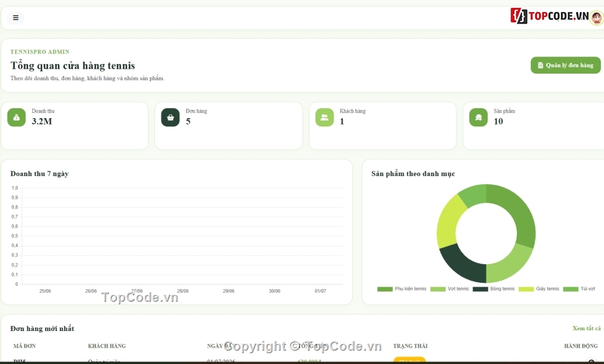Toggle Bóng tennis legend item
This screenshot has height=364, width=604.
pyautogui.click(x=494, y=289)
